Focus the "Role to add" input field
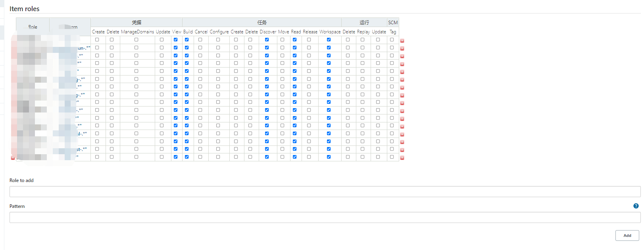 pyautogui.click(x=325, y=192)
